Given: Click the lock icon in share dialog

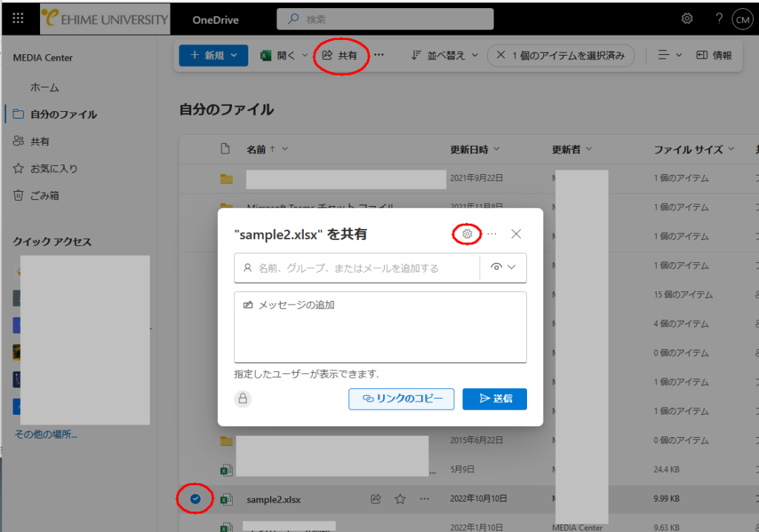Looking at the screenshot, I should 243,399.
